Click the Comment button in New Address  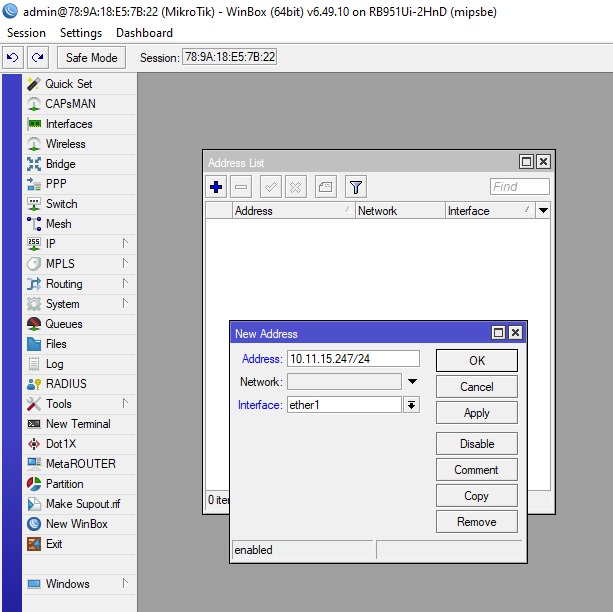click(477, 470)
